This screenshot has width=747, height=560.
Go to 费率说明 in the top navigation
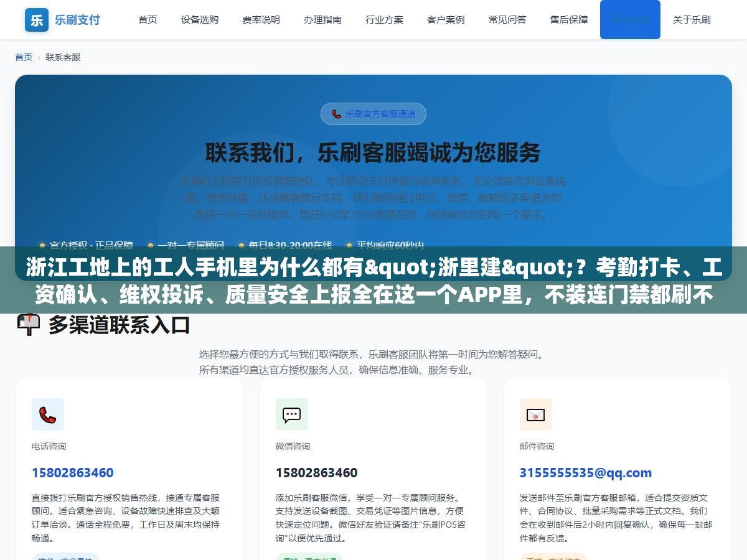[x=261, y=20]
